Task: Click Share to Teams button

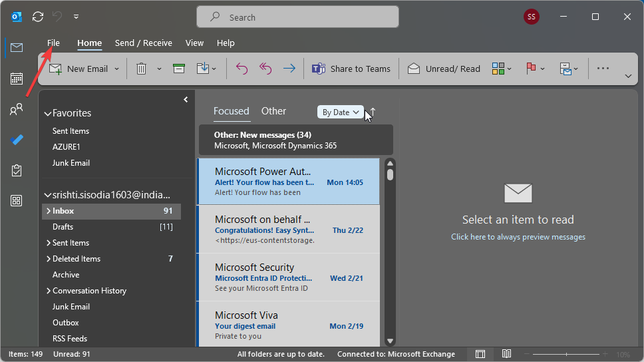Action: pyautogui.click(x=351, y=69)
